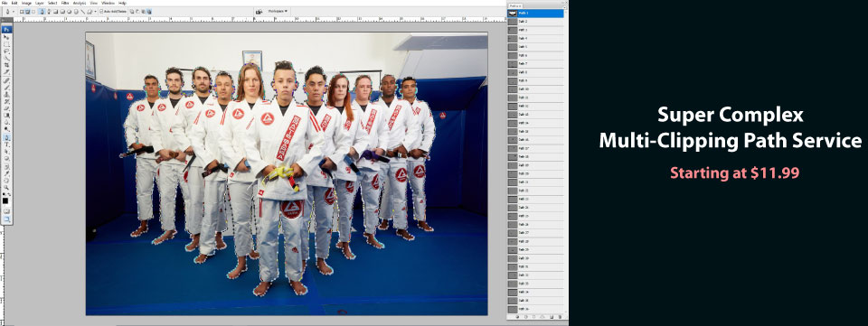Open the Paths panel options menu
The height and width of the screenshot is (326, 868).
pyautogui.click(x=564, y=8)
